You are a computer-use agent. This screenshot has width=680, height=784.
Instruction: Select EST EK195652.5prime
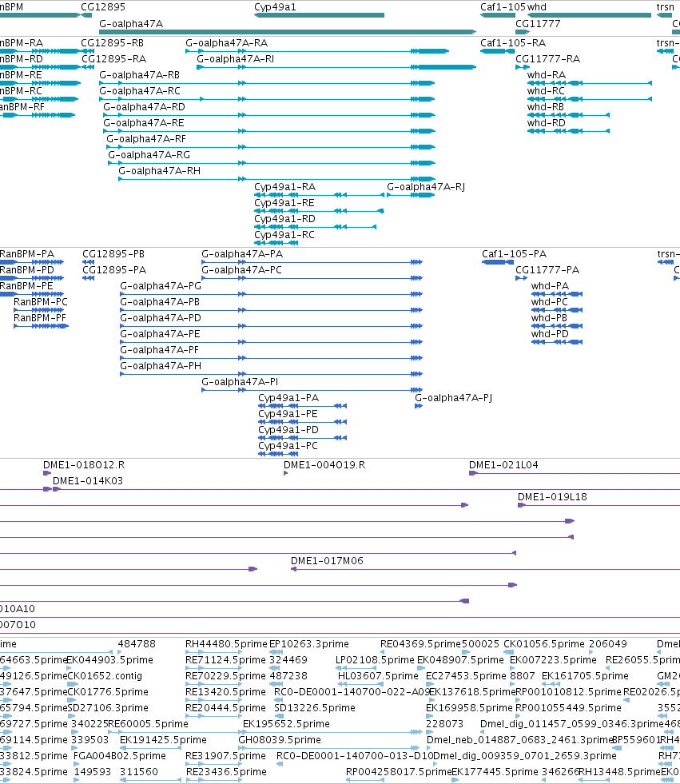pyautogui.click(x=287, y=724)
